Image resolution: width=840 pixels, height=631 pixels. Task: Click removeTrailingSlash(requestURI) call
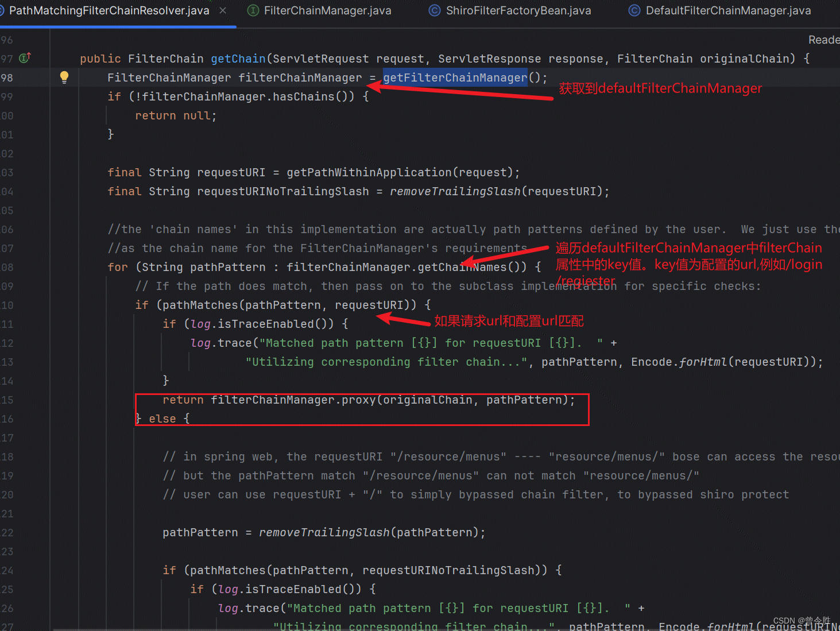coord(496,191)
